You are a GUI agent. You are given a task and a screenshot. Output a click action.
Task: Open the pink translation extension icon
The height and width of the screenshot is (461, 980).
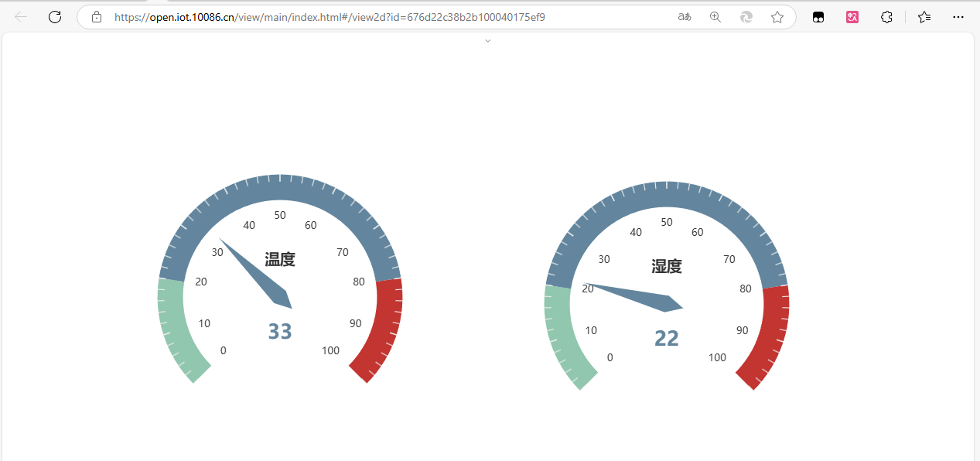pyautogui.click(x=852, y=17)
